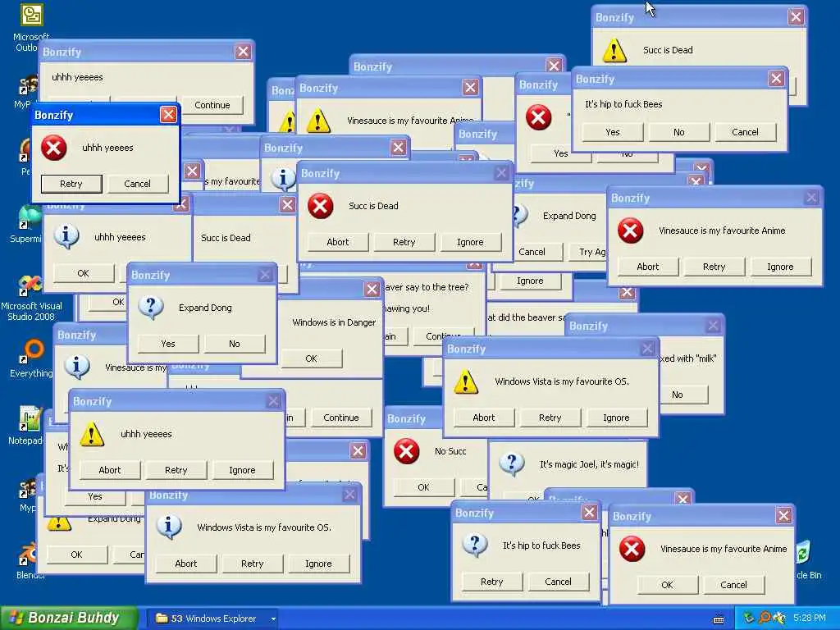Choose No in the Expand Dong question dialog

click(x=234, y=344)
